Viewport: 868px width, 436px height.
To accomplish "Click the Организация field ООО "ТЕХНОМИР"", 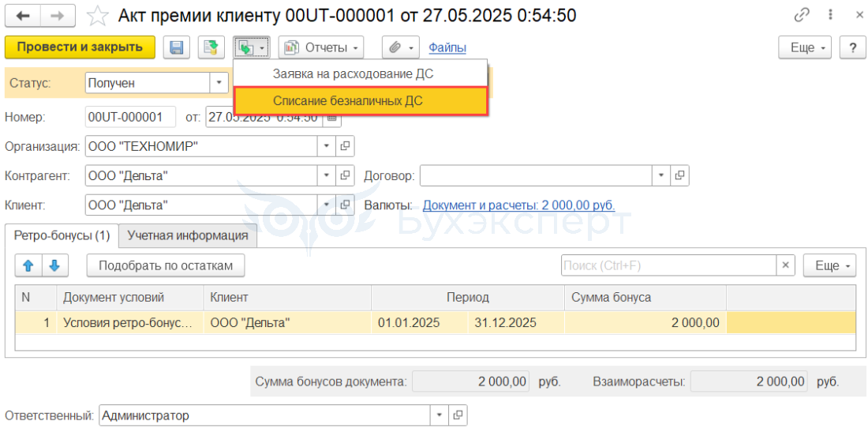I will point(201,146).
